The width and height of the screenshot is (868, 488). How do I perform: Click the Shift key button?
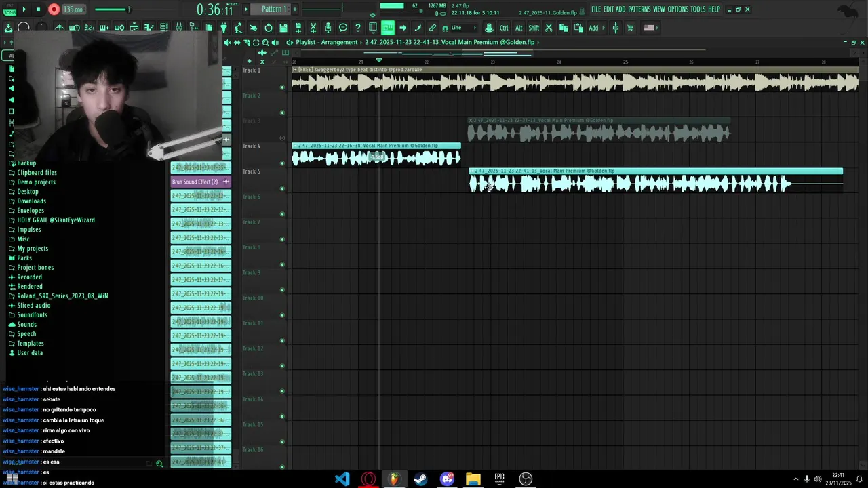click(534, 28)
